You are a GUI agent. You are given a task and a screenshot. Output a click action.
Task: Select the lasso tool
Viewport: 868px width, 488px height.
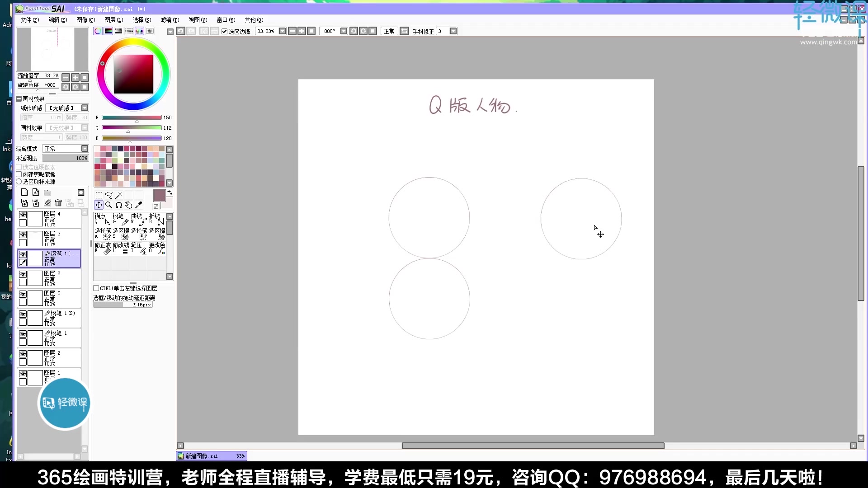click(x=108, y=195)
